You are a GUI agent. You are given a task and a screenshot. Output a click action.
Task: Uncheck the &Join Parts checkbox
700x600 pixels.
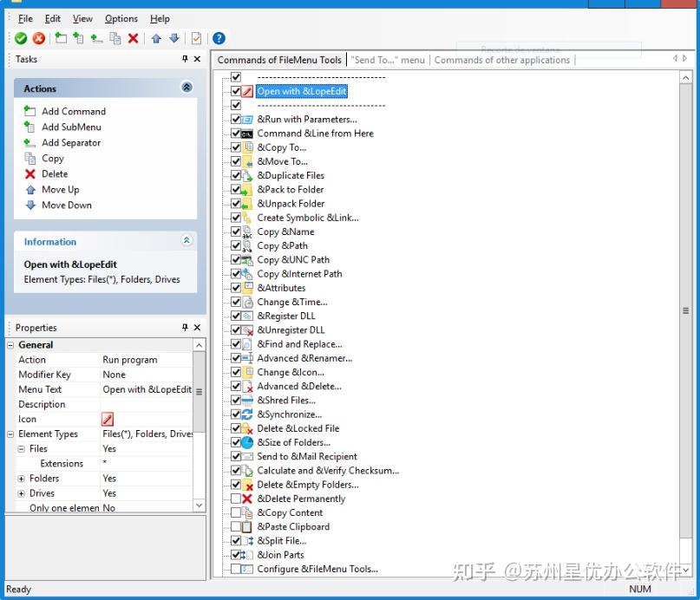236,555
